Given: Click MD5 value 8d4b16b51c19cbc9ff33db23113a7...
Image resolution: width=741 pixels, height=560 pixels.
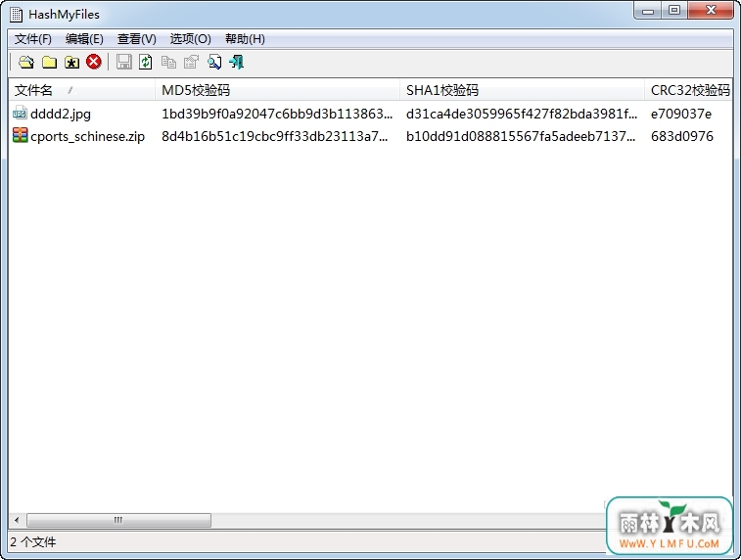Looking at the screenshot, I should coord(274,137).
